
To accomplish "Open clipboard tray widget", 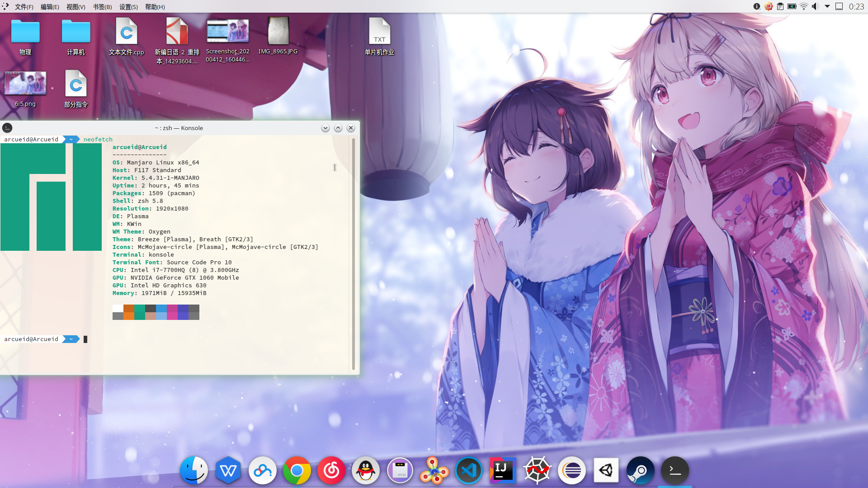I will (780, 6).
